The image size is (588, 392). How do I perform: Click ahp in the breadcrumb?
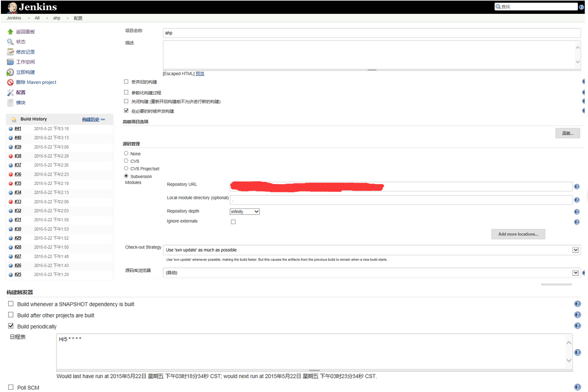click(x=57, y=18)
